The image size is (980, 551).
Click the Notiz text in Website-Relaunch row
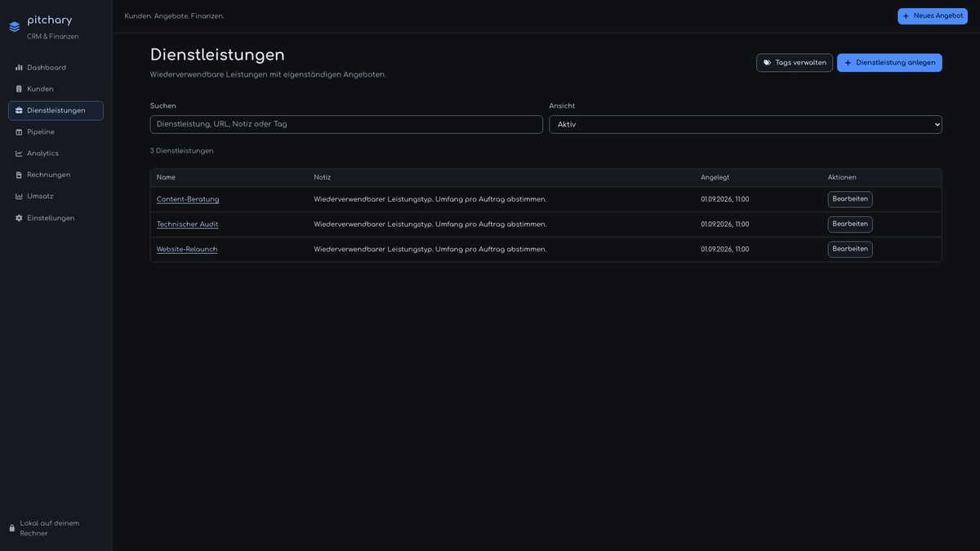(x=430, y=249)
